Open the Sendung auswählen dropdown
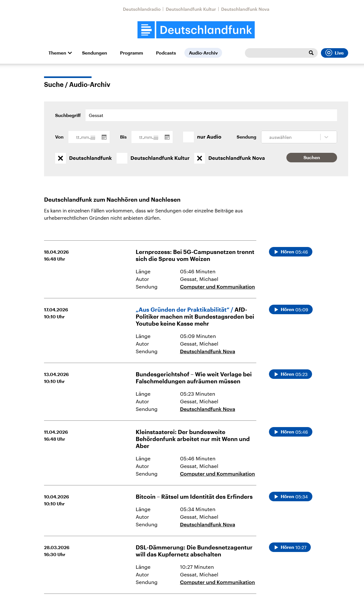364x597 pixels. tap(299, 137)
